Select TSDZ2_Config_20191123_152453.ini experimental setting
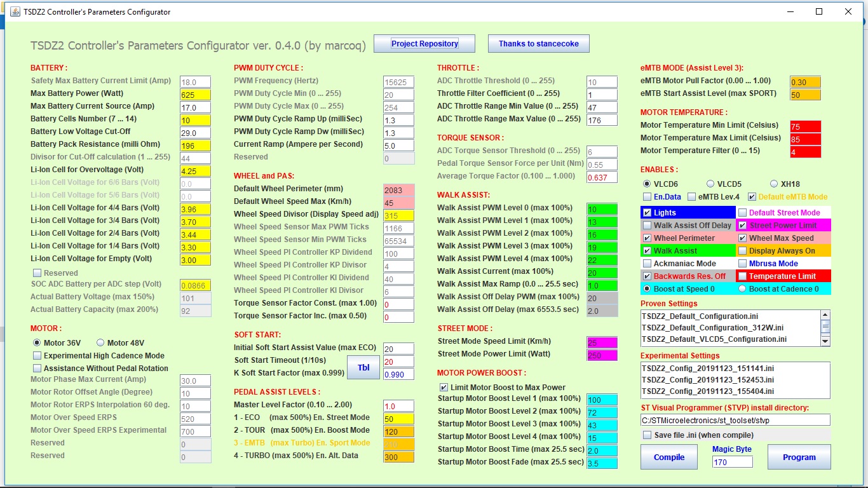868x488 pixels. point(735,380)
